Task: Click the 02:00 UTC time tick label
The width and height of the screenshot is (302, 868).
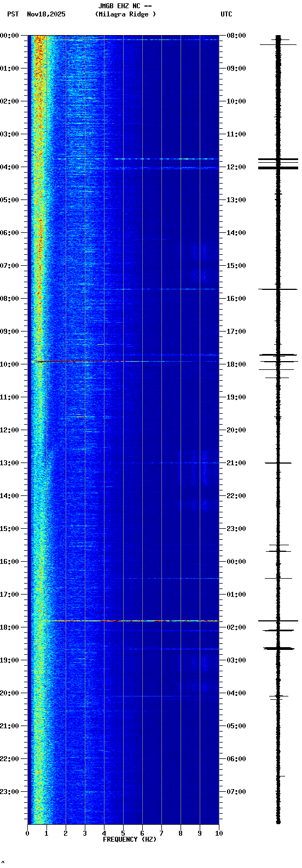Action: click(x=236, y=627)
